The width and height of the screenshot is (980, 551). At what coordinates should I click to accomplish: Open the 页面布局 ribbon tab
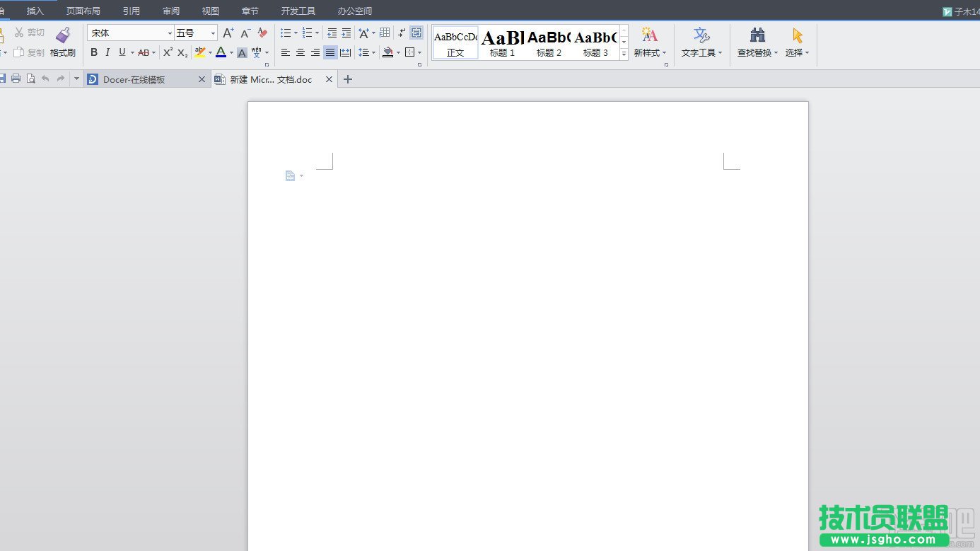pyautogui.click(x=83, y=11)
